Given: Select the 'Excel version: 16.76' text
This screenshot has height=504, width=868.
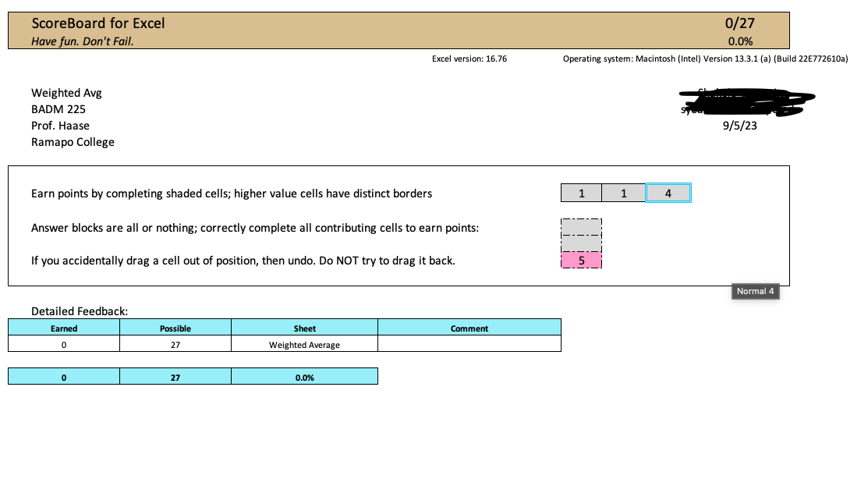Looking at the screenshot, I should point(469,59).
